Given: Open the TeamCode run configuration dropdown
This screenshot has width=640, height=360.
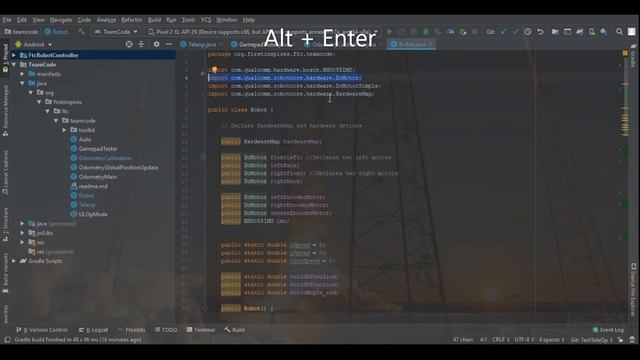Looking at the screenshot, I should tap(116, 31).
